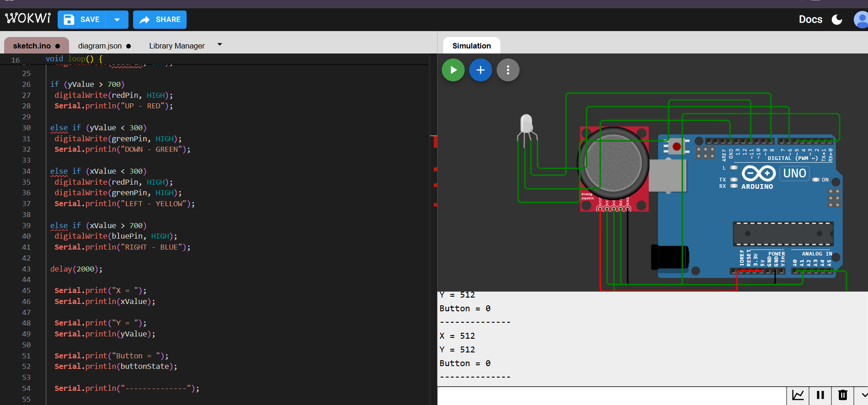Pause the serial monitor autoscroll
The height and width of the screenshot is (405, 868).
tap(820, 395)
